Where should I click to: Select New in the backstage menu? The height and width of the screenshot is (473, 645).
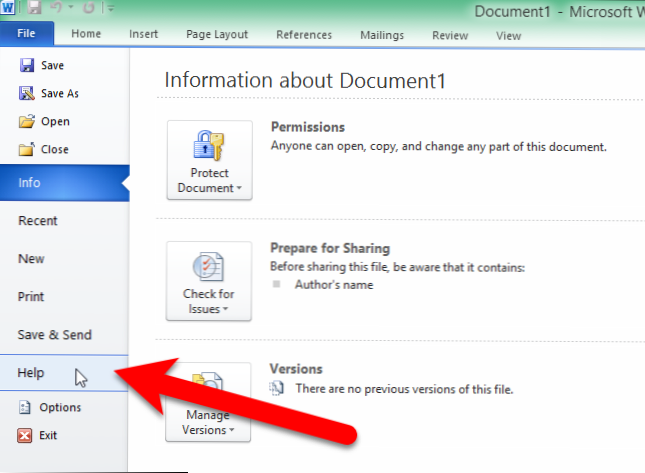pos(64,259)
